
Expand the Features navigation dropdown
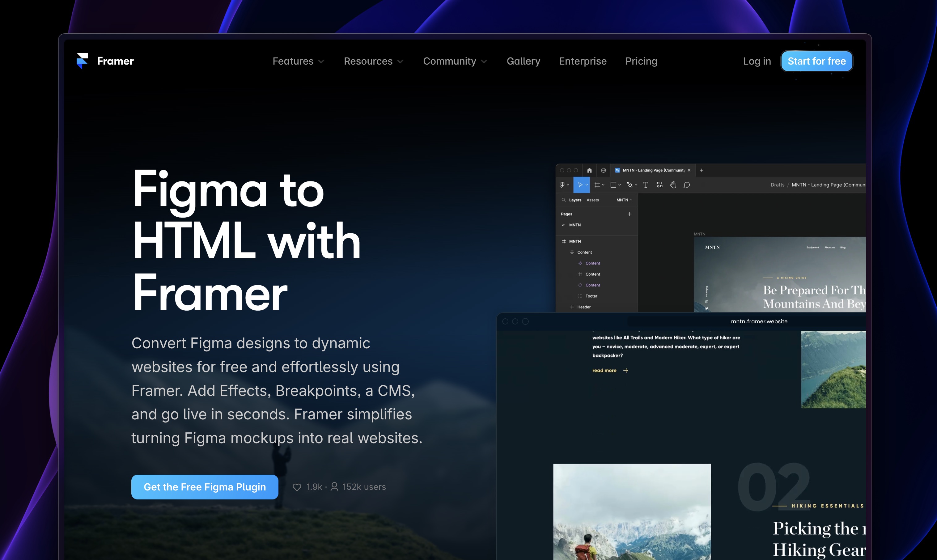click(298, 61)
